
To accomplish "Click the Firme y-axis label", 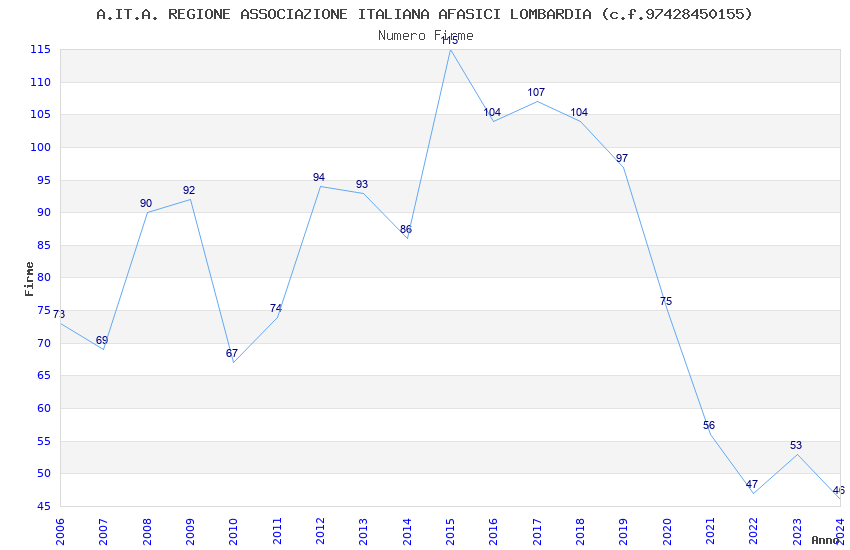I will [29, 279].
